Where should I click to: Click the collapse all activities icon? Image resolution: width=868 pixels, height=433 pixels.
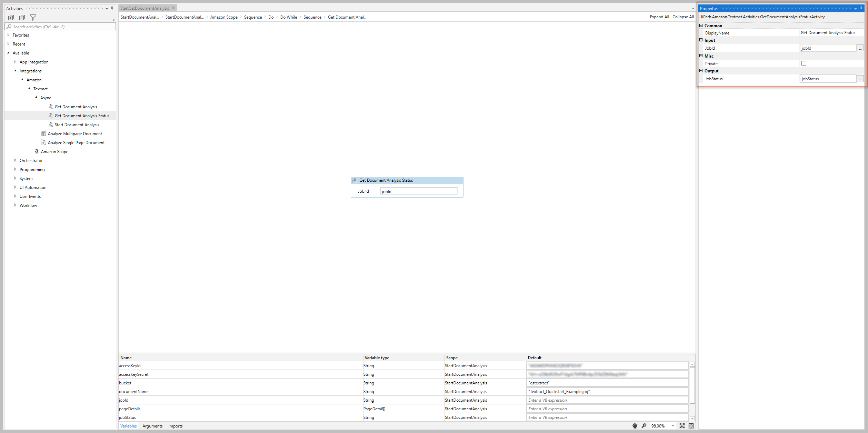(x=22, y=17)
